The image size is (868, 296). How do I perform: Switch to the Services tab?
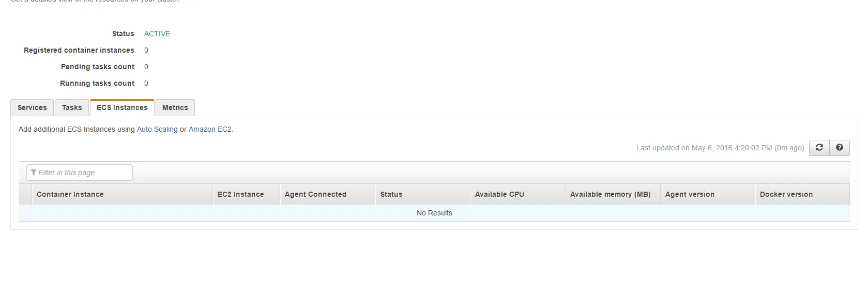32,107
